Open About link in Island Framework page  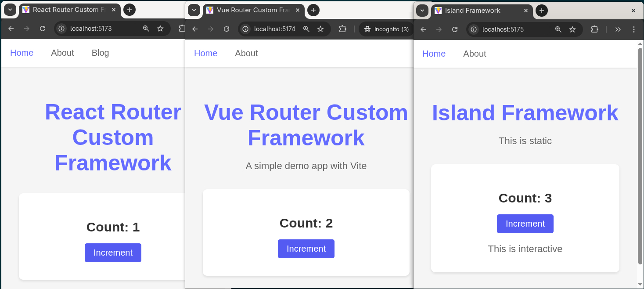tap(475, 54)
